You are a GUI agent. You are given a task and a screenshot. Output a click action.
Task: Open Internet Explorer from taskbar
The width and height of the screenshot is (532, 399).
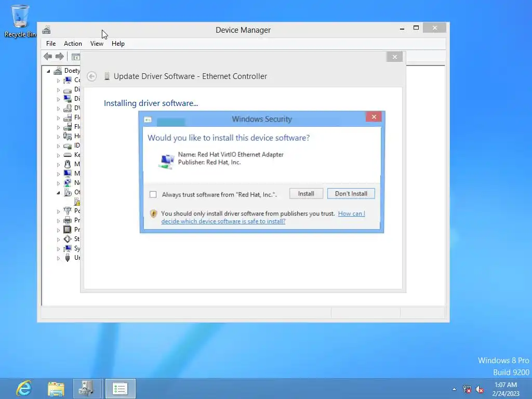click(24, 389)
